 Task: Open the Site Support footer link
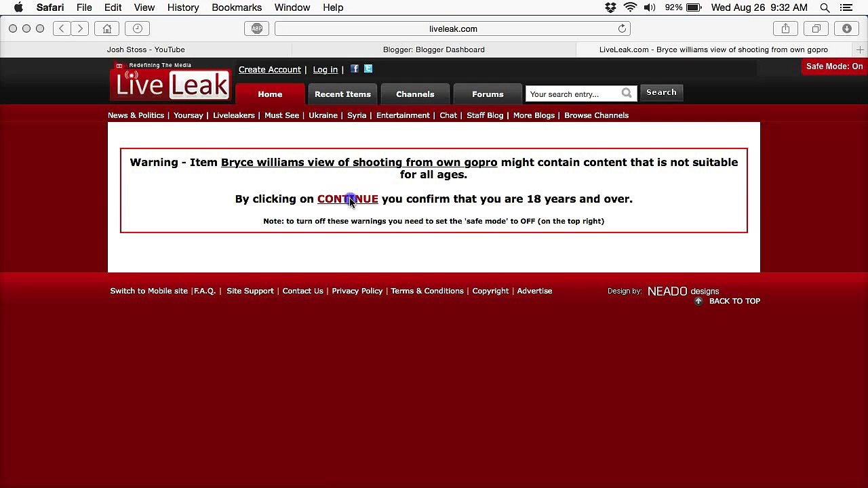point(250,291)
